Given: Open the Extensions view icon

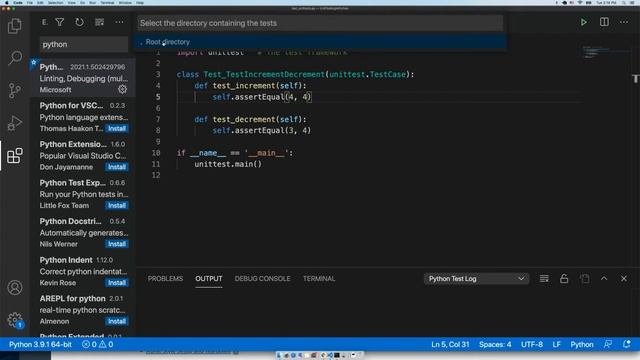Looking at the screenshot, I should (15, 156).
